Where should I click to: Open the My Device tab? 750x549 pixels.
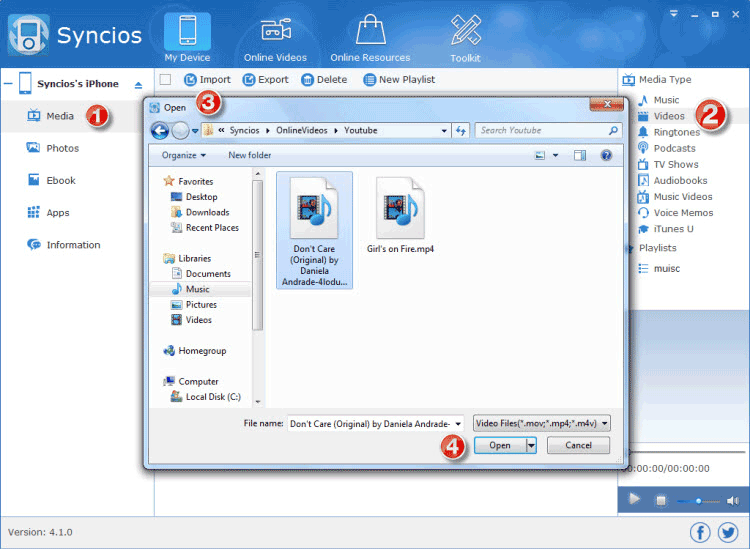click(188, 38)
